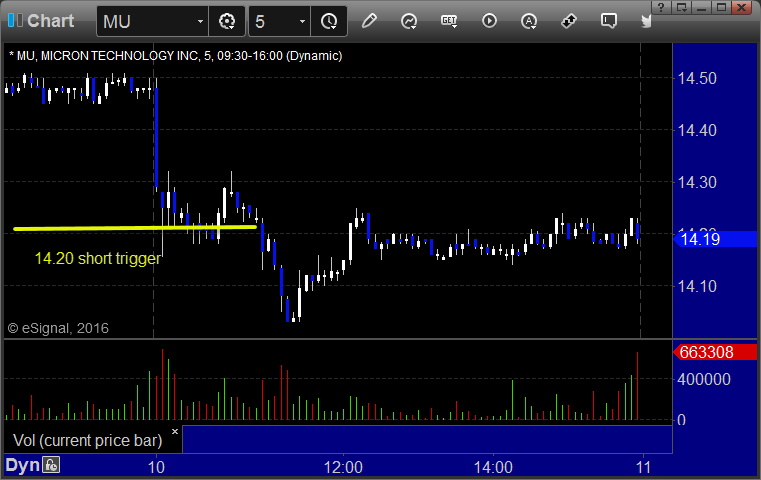Click the 14.10 price axis label

pos(697,286)
